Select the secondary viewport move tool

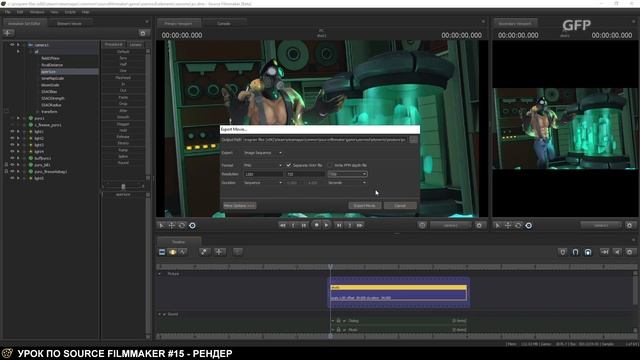click(508, 225)
